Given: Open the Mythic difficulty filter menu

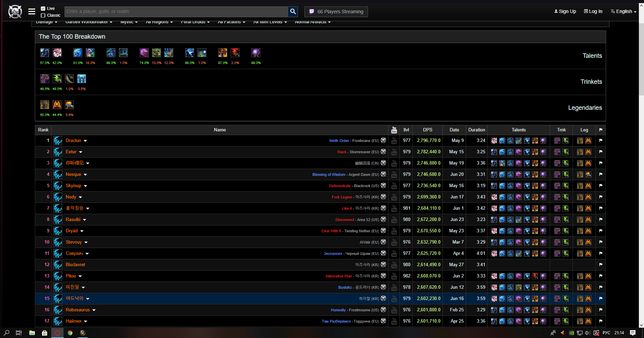Looking at the screenshot, I should click(129, 22).
